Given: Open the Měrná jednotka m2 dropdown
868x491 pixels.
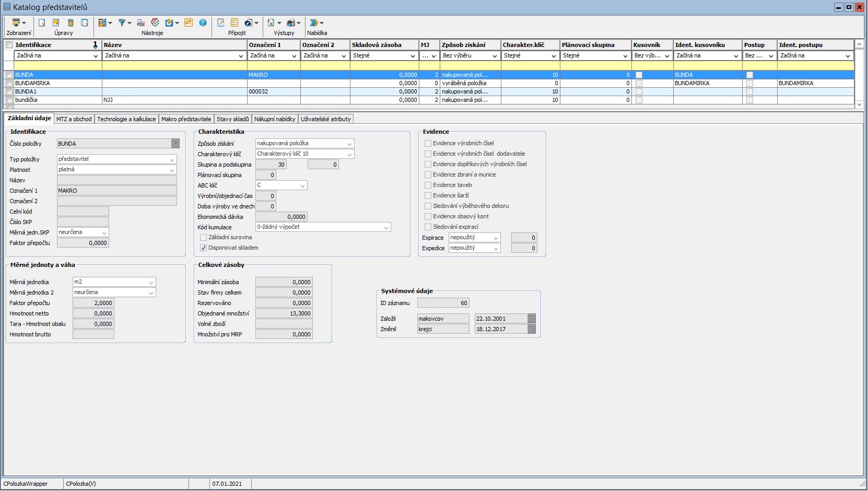Looking at the screenshot, I should point(151,282).
